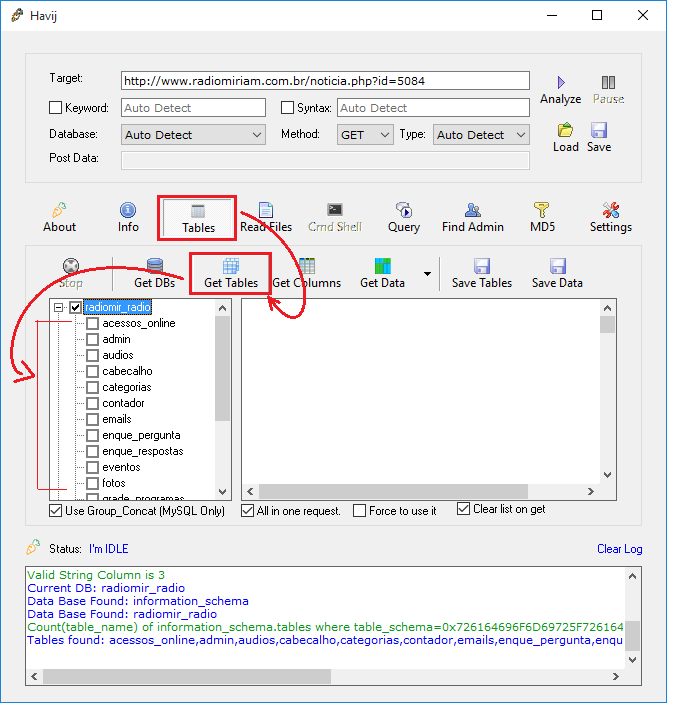Open the Method GET dropdown
The height and width of the screenshot is (703, 674).
[365, 135]
